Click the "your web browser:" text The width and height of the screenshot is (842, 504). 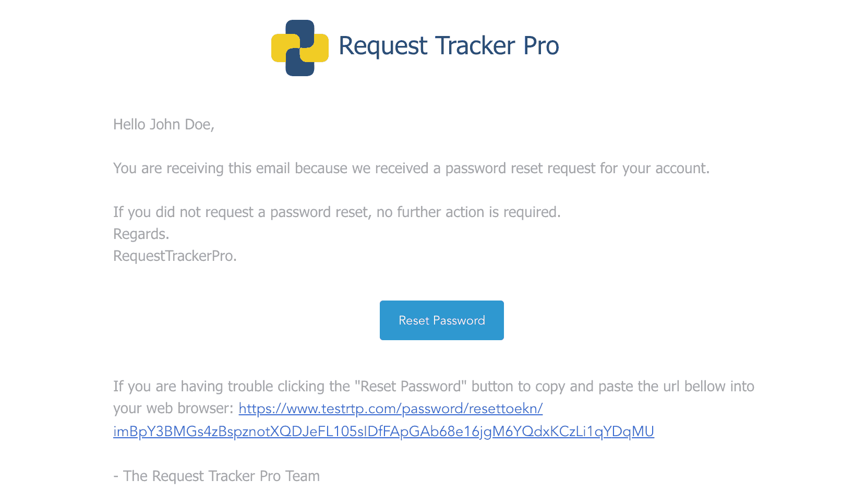pos(173,408)
